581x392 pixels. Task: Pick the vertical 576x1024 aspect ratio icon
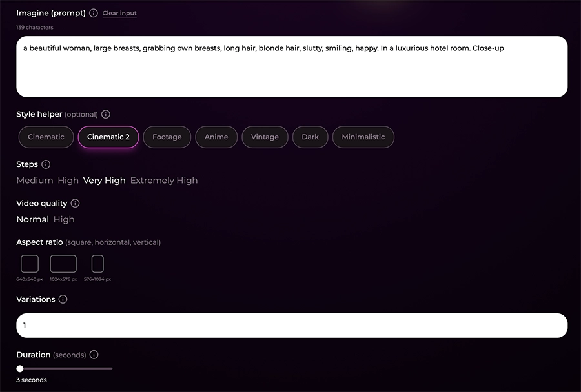[97, 264]
